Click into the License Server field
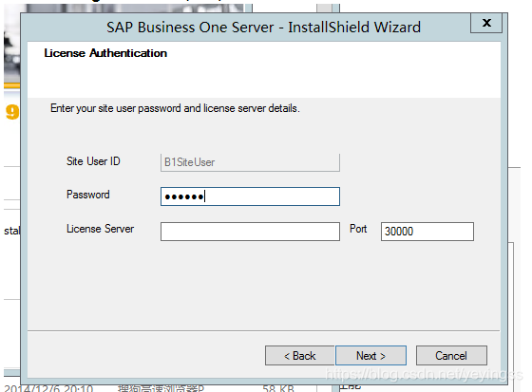Screen dimensions: 532x392 (250, 232)
